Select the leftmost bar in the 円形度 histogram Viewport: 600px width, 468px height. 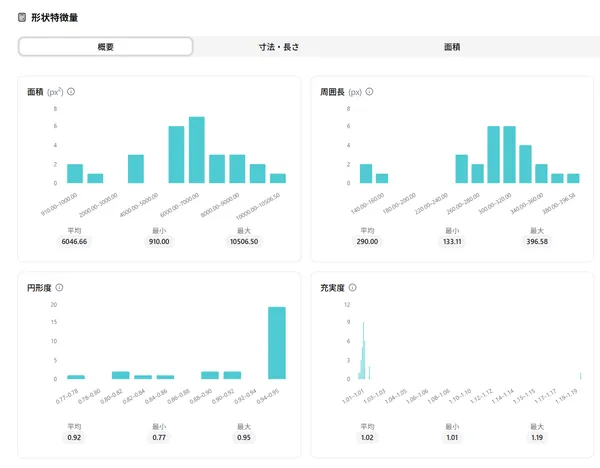(76, 377)
